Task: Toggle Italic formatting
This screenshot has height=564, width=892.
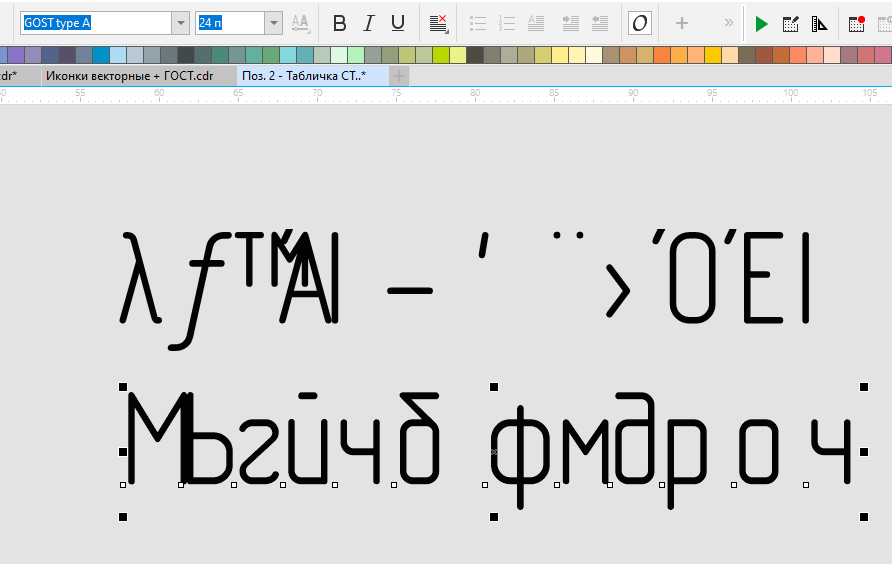Action: pyautogui.click(x=369, y=23)
